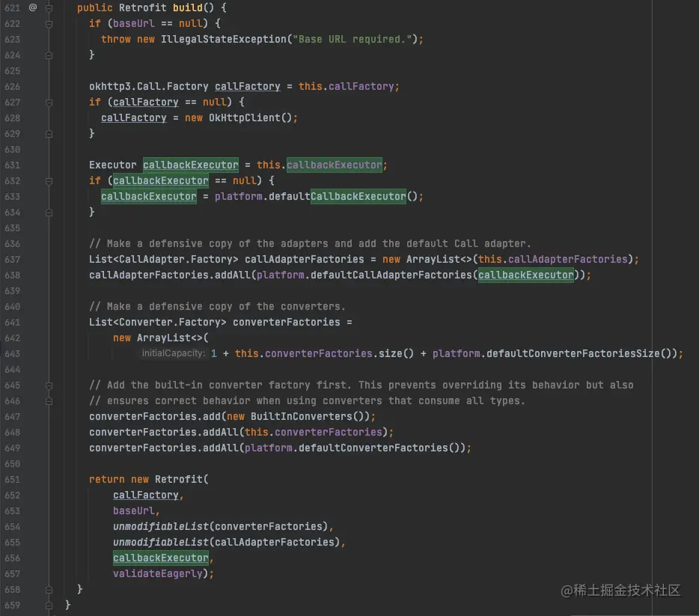Screen dimensions: 699x616
Task: Click line number 625 in the gutter
Action: coord(12,71)
